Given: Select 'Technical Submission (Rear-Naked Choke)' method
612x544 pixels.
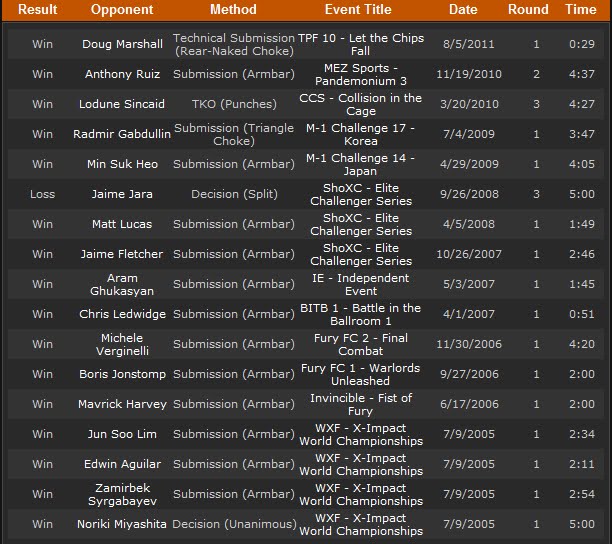Looking at the screenshot, I should 234,44.
